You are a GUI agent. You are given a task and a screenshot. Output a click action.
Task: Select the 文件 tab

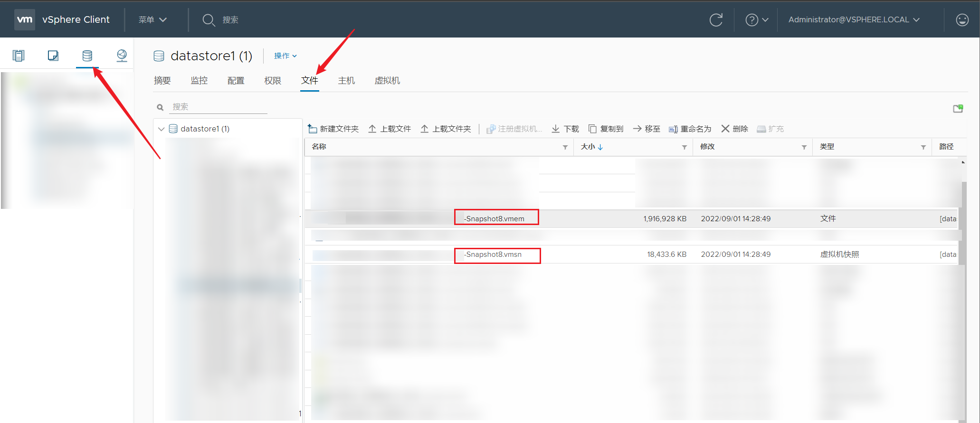tap(310, 81)
